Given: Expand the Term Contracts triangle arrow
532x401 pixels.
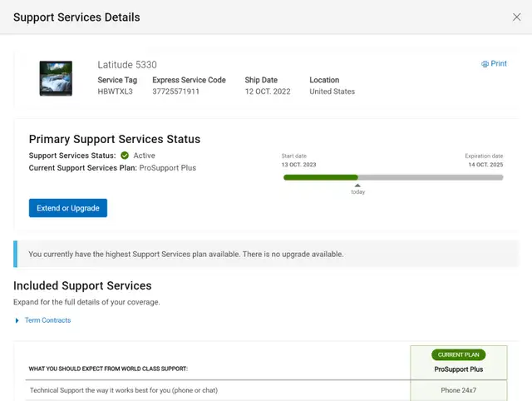Looking at the screenshot, I should [x=17, y=320].
